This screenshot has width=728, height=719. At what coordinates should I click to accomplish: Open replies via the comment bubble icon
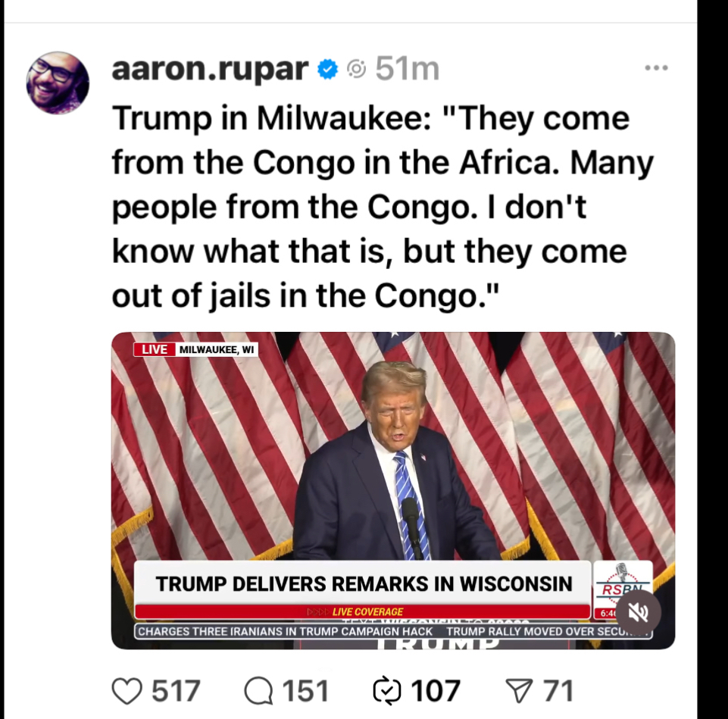(258, 691)
